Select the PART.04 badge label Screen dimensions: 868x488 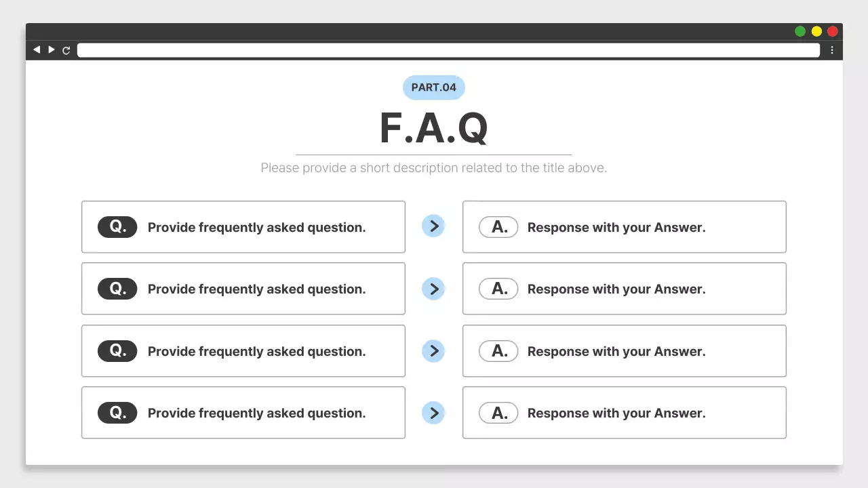pyautogui.click(x=434, y=87)
